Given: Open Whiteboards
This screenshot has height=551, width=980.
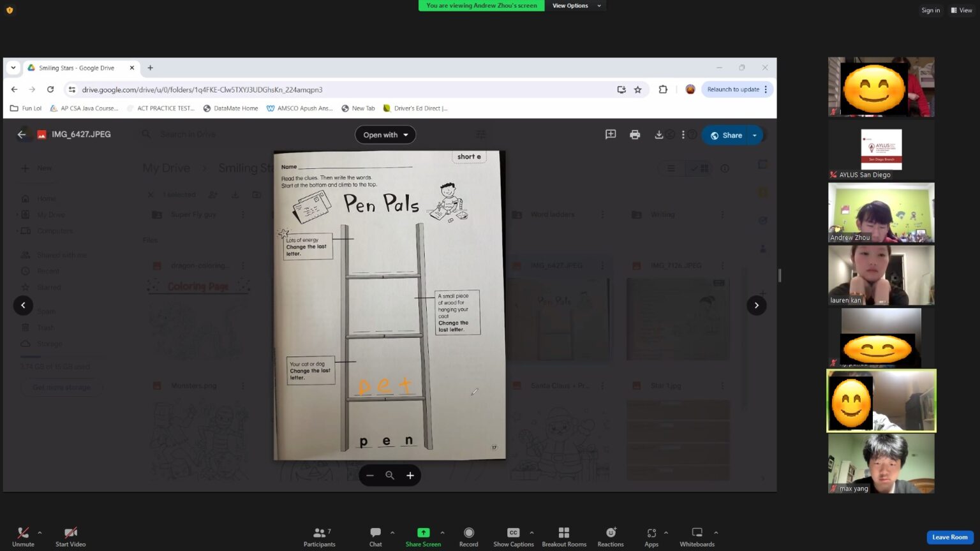Looking at the screenshot, I should tap(697, 536).
